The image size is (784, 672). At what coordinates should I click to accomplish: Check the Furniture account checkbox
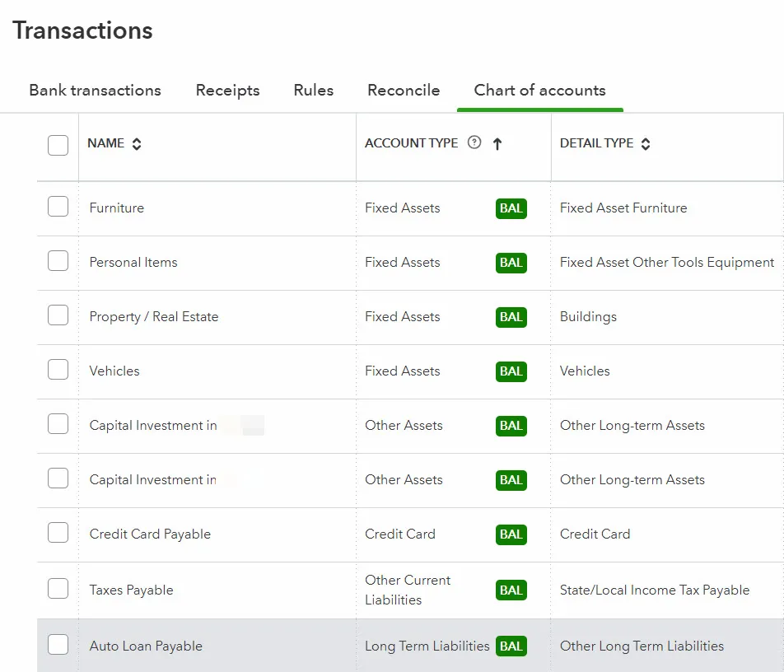pos(58,207)
